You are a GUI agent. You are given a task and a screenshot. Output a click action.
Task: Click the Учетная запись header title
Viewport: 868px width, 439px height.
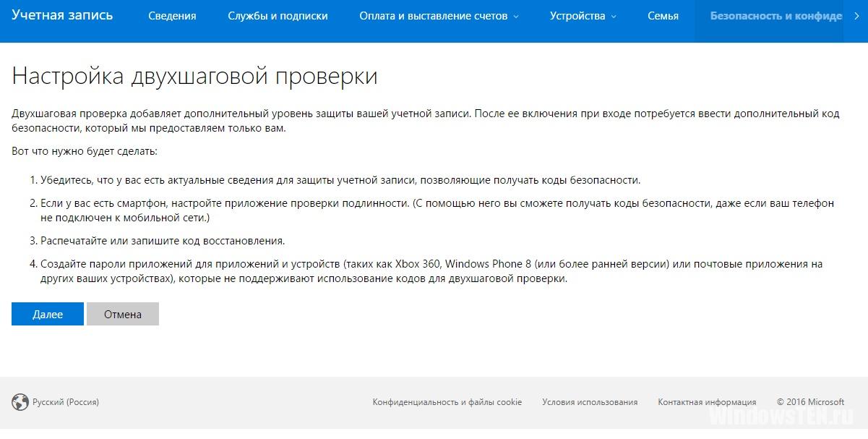[62, 15]
